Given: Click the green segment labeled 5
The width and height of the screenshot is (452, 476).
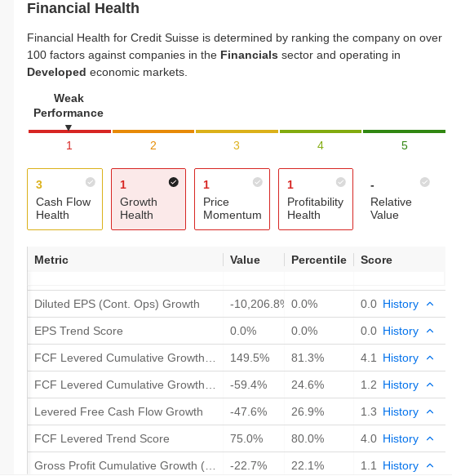Looking at the screenshot, I should click(x=404, y=131).
